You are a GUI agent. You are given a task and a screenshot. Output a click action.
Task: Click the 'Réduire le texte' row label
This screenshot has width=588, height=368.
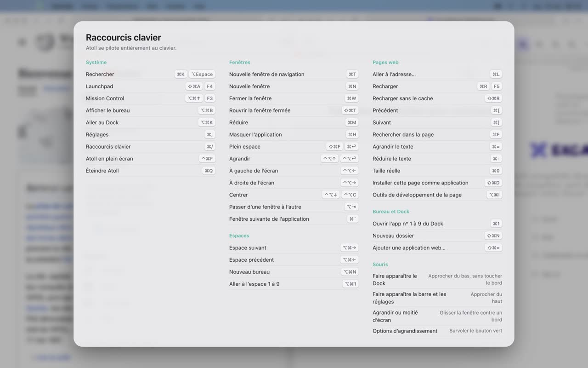(x=392, y=159)
